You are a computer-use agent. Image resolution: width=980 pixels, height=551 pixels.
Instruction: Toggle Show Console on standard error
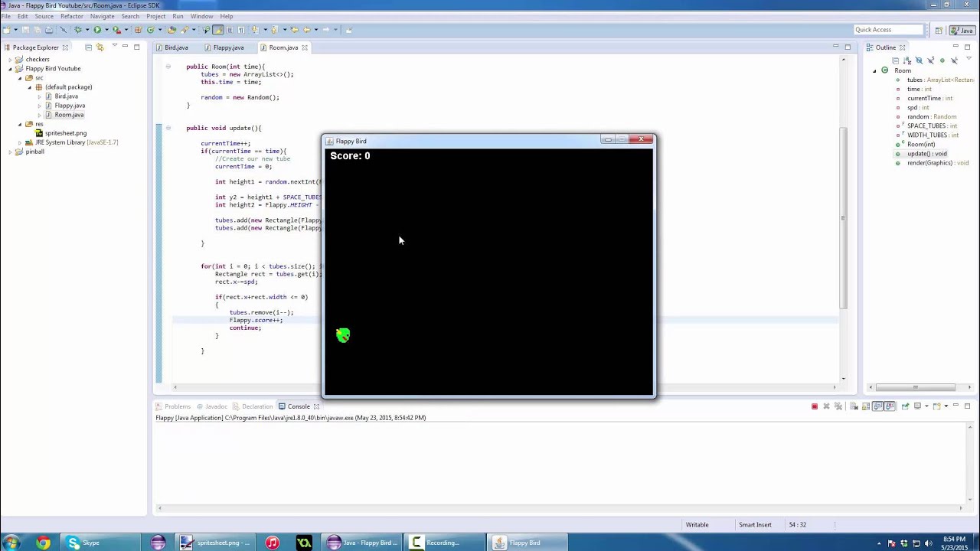(890, 406)
